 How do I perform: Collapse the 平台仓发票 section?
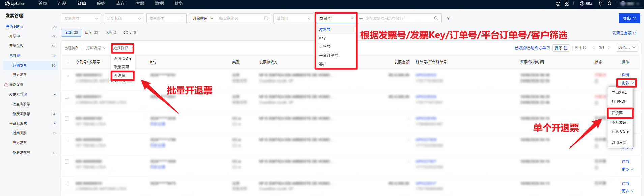tap(55, 124)
